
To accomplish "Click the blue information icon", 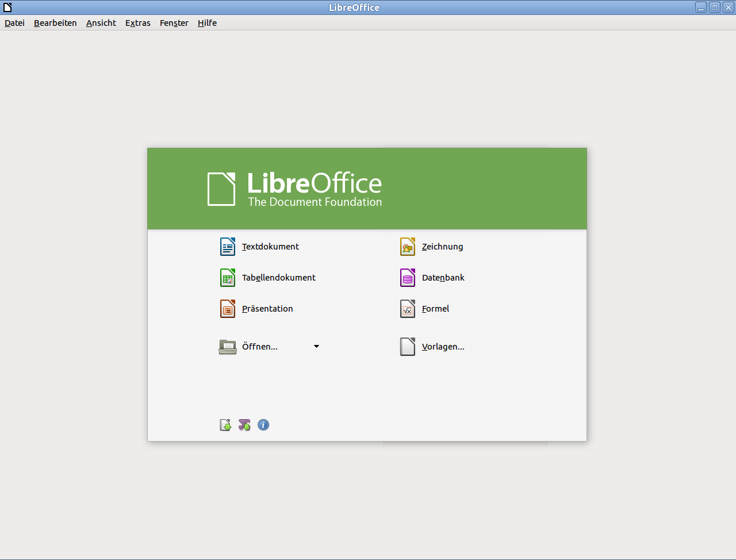I will (263, 425).
